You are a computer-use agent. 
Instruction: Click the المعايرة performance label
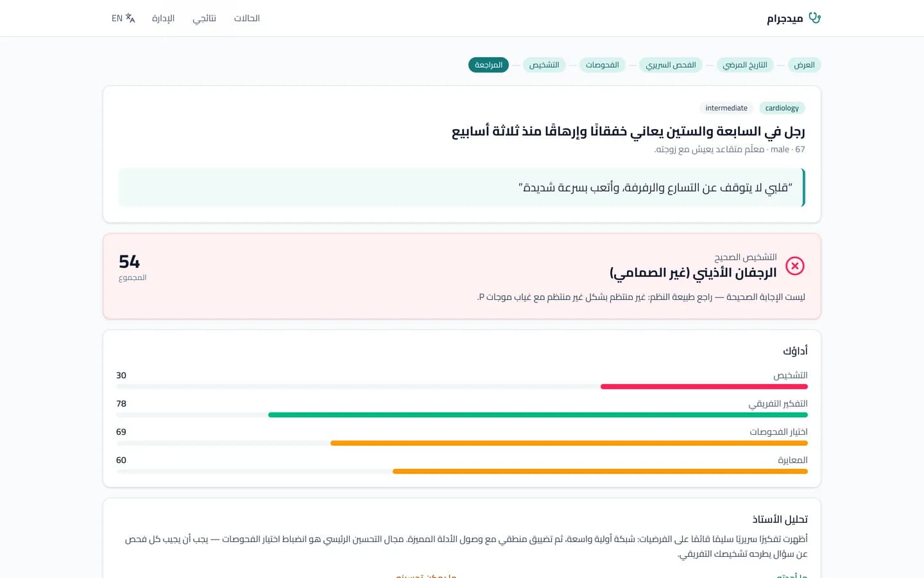(792, 460)
